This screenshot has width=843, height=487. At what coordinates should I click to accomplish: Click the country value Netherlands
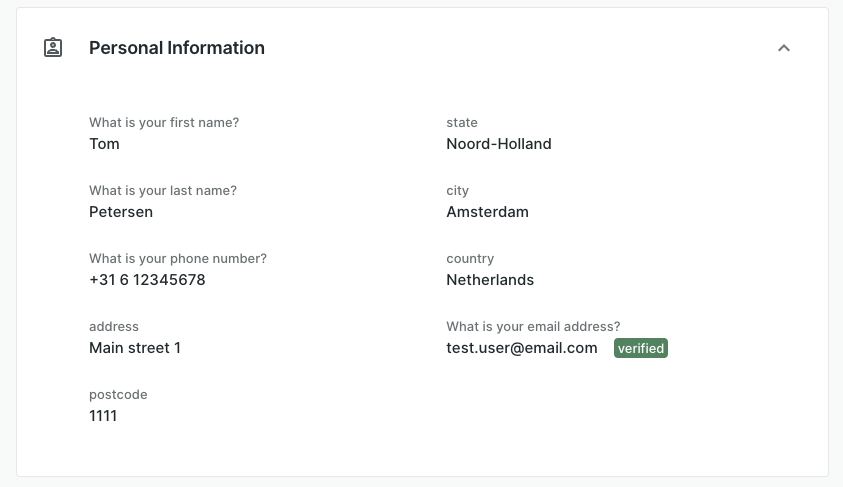click(490, 280)
